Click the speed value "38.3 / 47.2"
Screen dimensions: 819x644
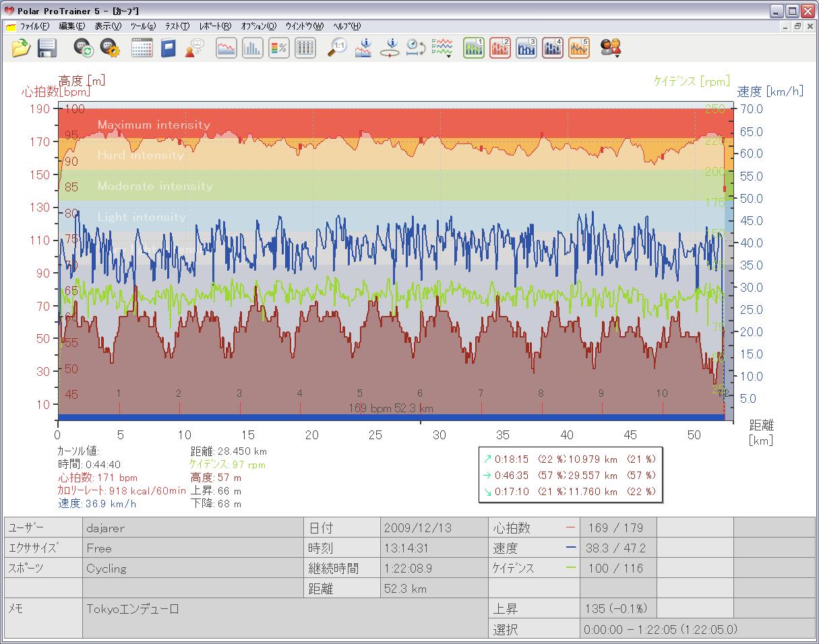point(617,548)
